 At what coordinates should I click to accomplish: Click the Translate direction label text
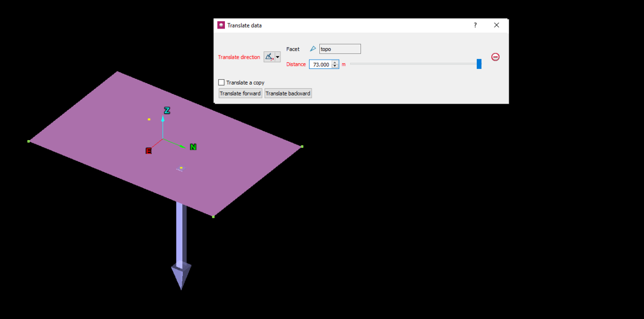point(239,57)
